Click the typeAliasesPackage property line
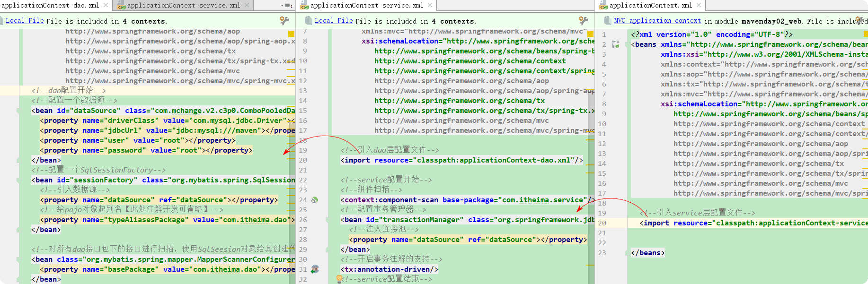The width and height of the screenshot is (868, 284). [168, 220]
